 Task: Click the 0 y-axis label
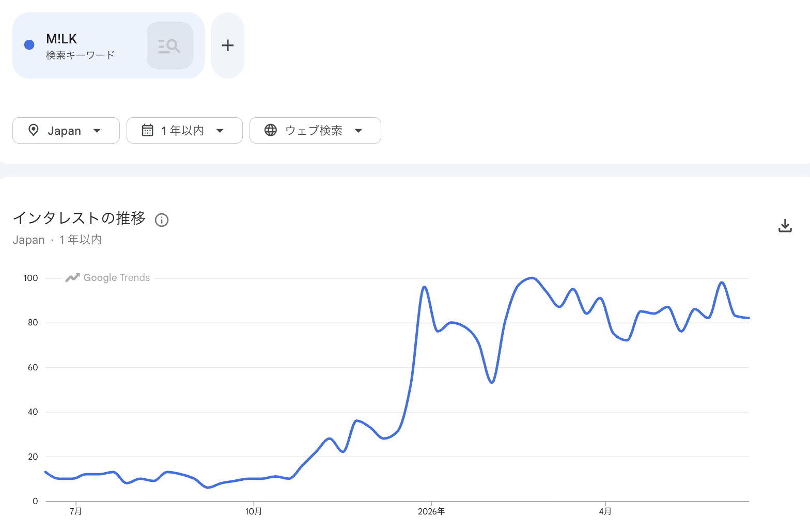coord(35,501)
